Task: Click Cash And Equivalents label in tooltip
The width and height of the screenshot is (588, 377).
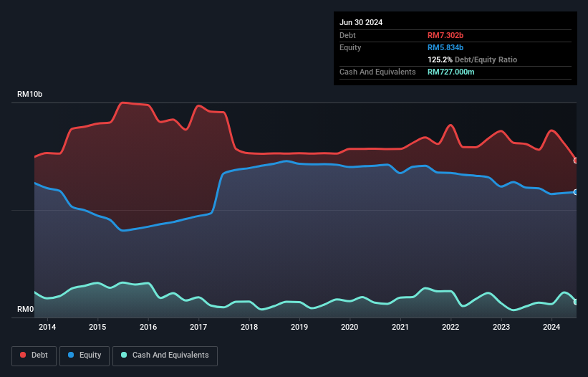Action: tap(377, 72)
